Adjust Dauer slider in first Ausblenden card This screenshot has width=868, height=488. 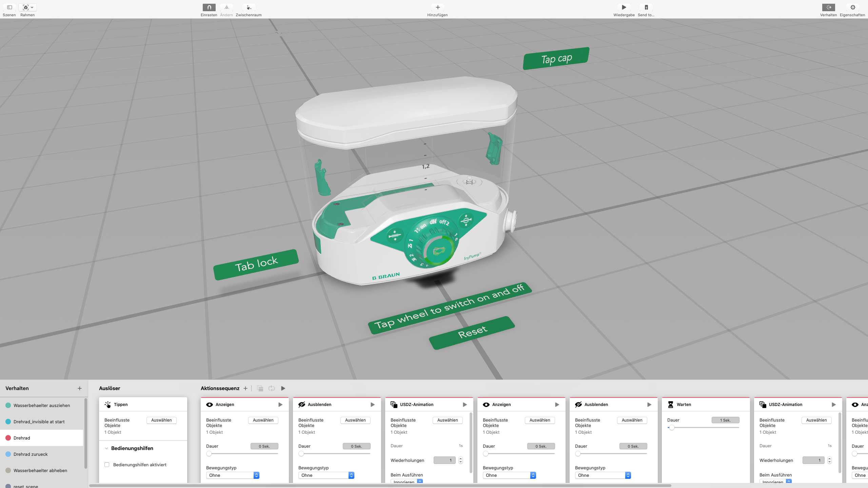click(301, 454)
